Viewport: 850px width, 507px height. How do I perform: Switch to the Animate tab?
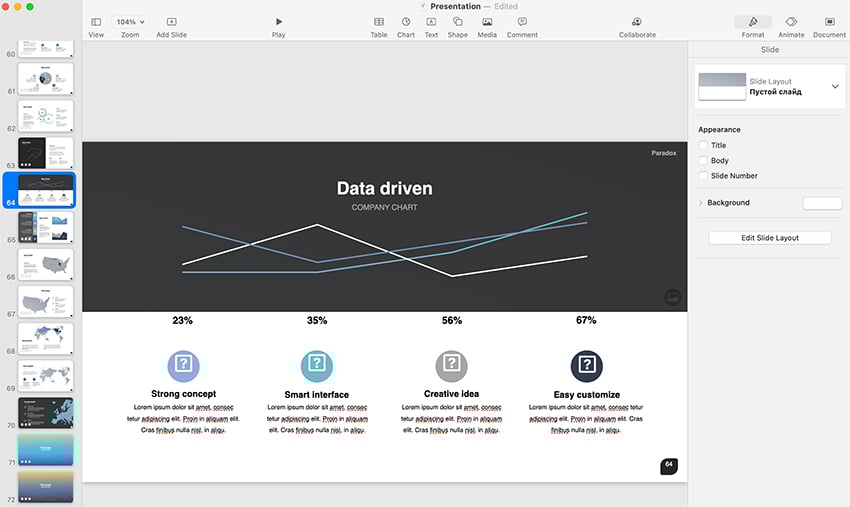click(791, 21)
